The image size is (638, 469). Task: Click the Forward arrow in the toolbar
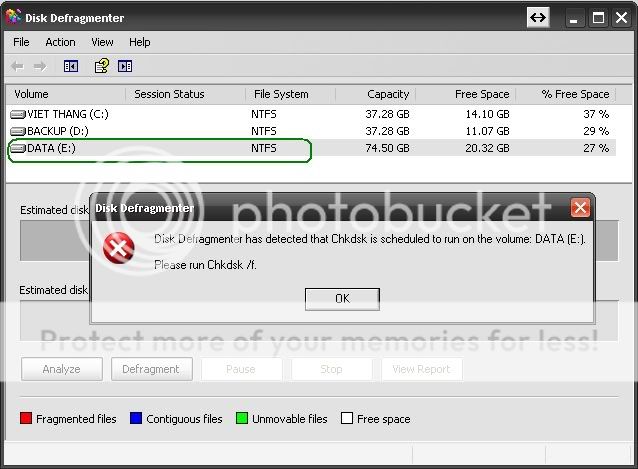pos(40,66)
